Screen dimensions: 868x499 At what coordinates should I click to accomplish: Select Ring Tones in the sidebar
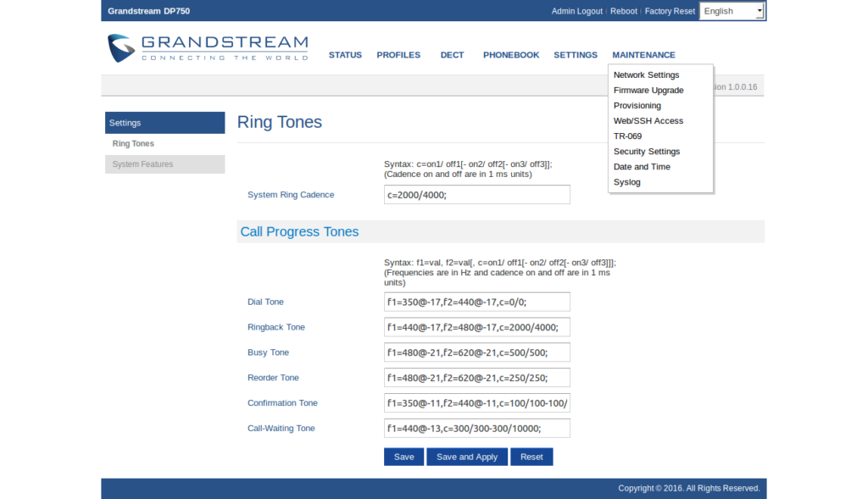[133, 144]
